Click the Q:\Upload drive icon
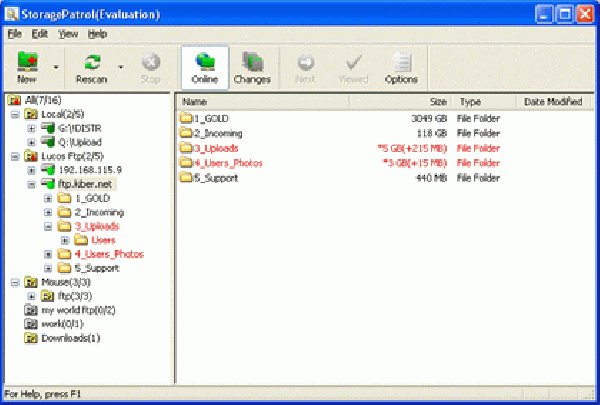 click(48, 142)
